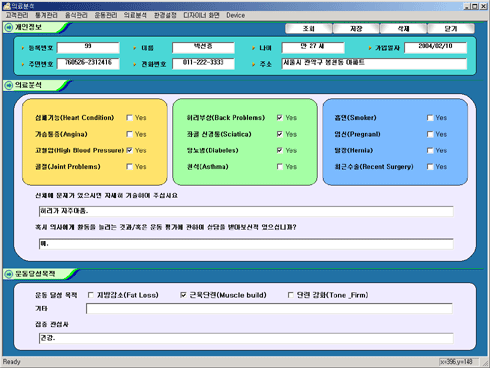Screen dimensions: 490x368
Task: Open the 통계관리 menu
Action: coord(46,15)
